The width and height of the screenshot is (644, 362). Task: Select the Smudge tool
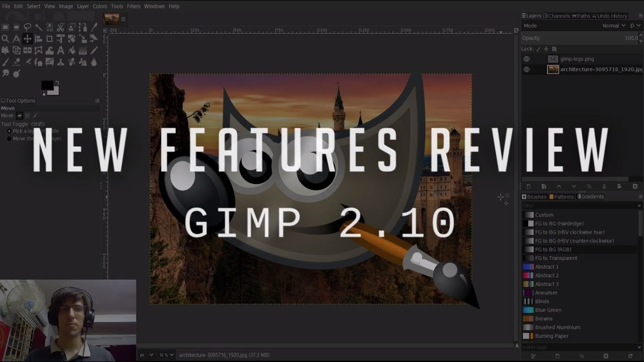click(6, 73)
